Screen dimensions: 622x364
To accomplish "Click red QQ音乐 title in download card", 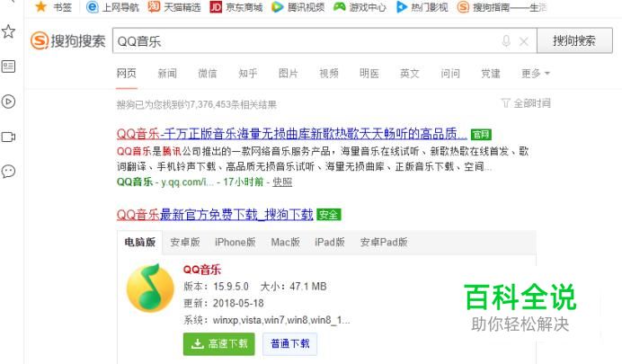I will [x=202, y=270].
